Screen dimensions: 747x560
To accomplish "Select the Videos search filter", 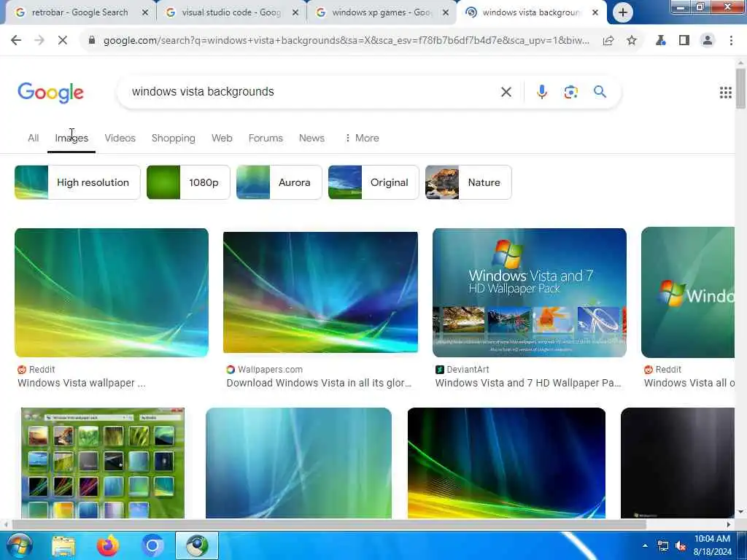I will [120, 138].
